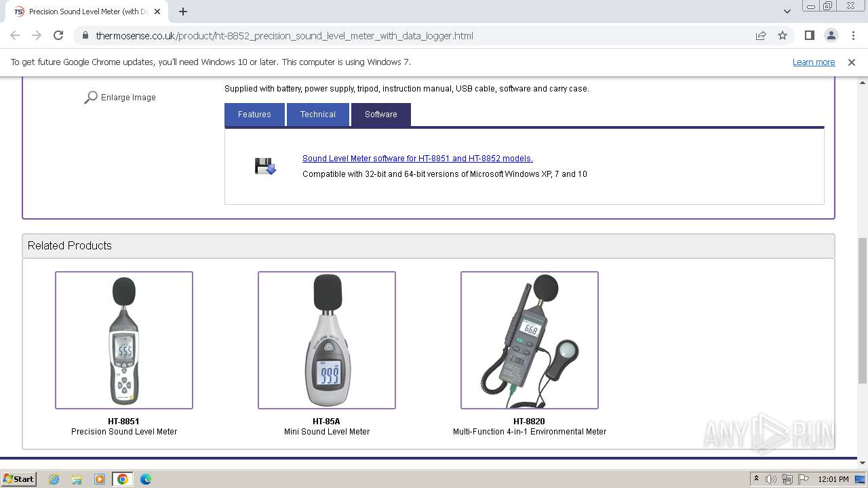
Task: Bookmark this page with the star icon
Action: tap(783, 35)
